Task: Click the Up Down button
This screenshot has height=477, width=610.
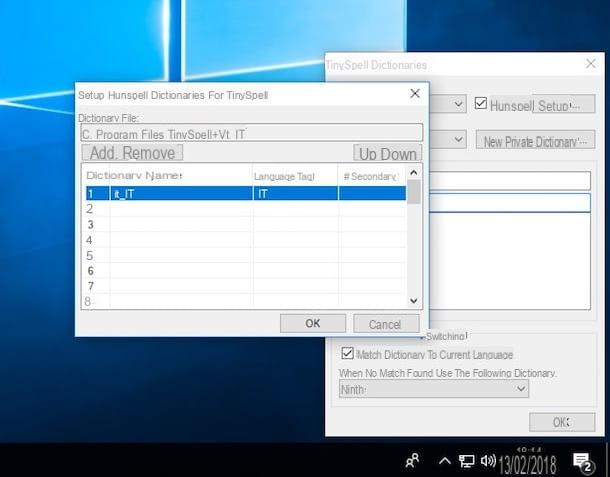Action: 387,153
